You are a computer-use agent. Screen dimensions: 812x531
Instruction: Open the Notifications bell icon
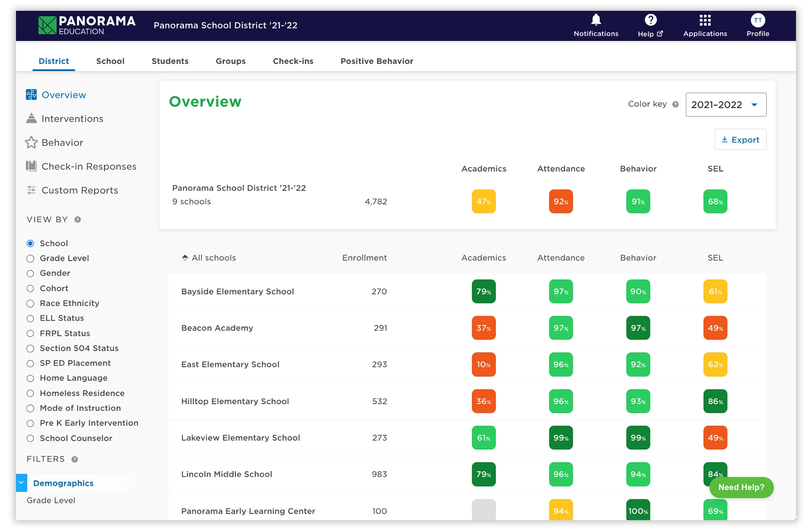point(596,20)
